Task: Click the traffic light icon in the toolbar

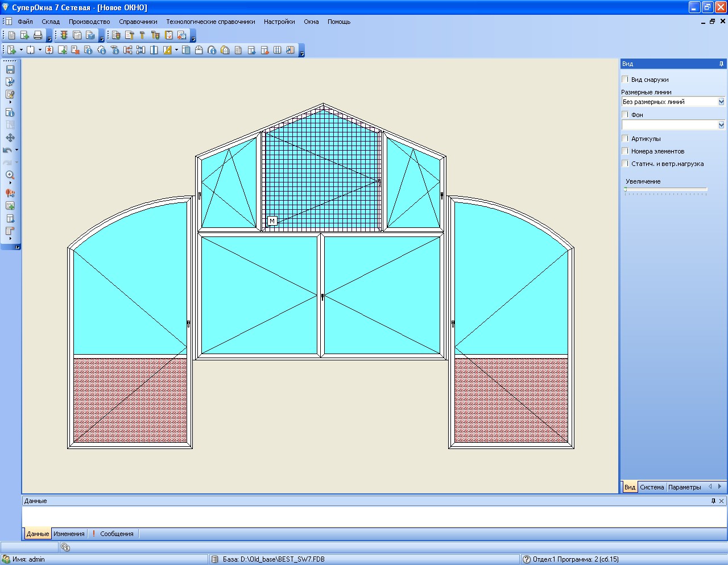Action: coord(64,35)
